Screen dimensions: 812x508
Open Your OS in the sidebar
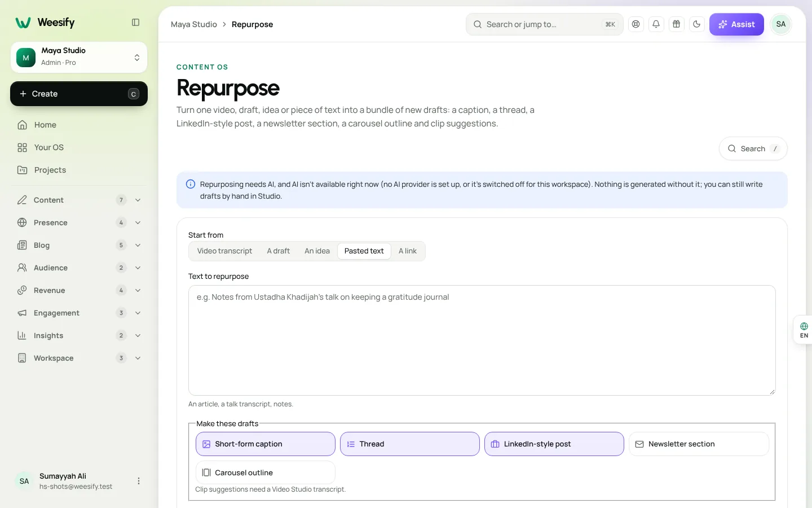tap(79, 147)
